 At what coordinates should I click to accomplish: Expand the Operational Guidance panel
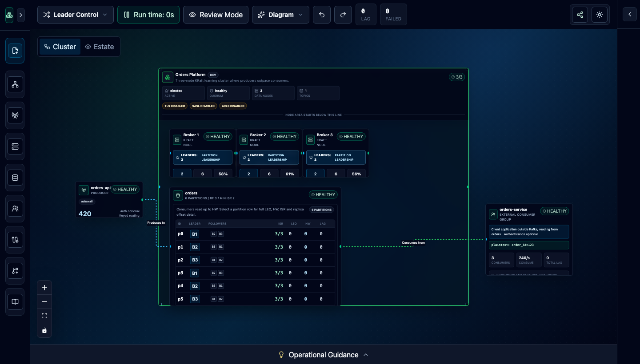pyautogui.click(x=324, y=355)
